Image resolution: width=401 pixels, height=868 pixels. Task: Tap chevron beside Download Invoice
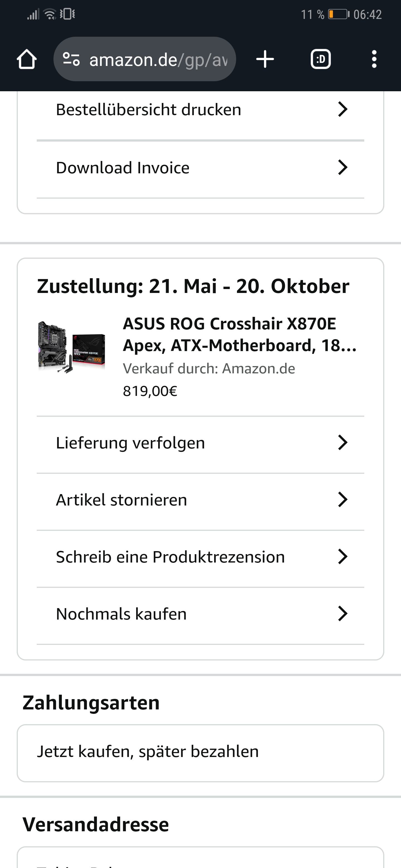point(343,167)
